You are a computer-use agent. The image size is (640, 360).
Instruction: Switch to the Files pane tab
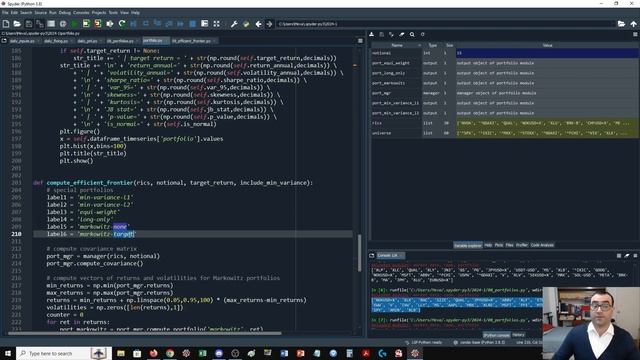509,245
